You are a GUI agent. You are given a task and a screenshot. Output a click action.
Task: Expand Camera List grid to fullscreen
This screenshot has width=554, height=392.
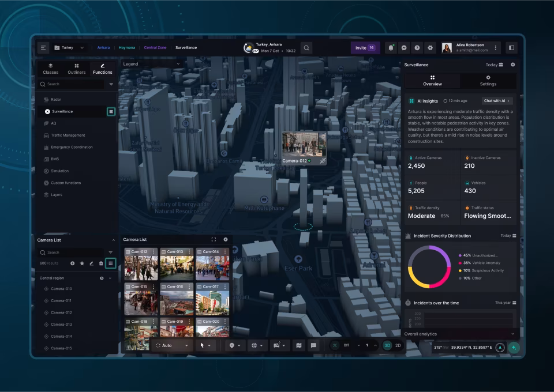(214, 239)
